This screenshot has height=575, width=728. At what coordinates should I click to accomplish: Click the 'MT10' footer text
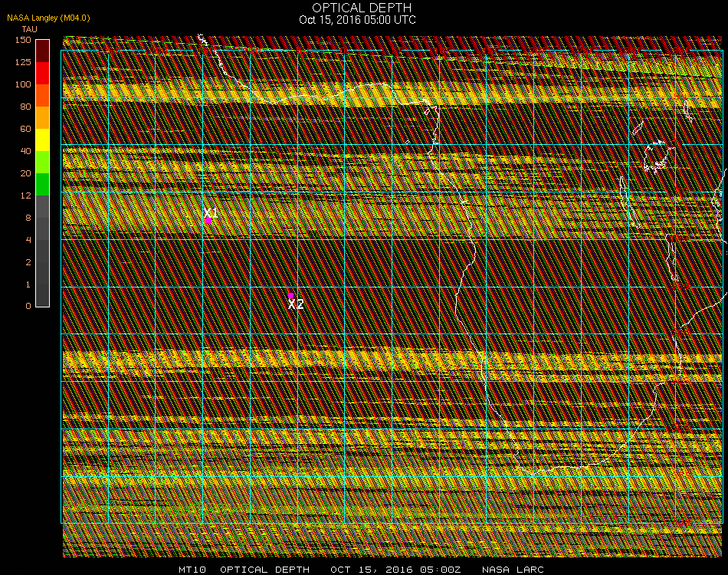(192, 570)
